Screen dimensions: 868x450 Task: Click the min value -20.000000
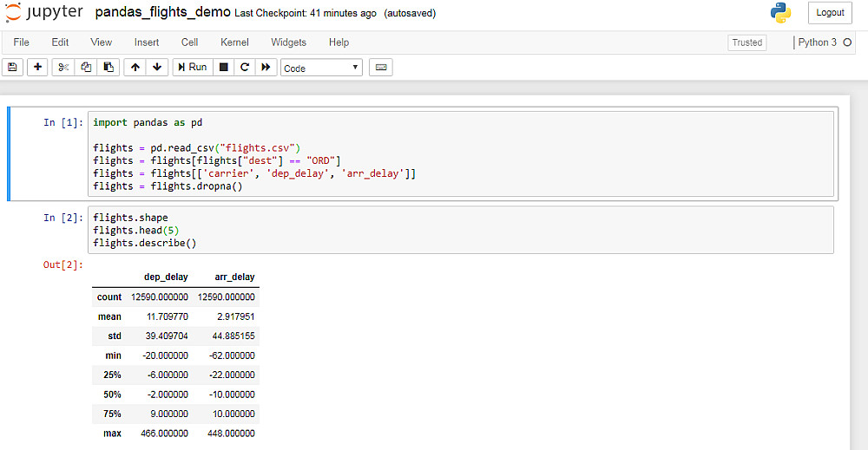(x=166, y=355)
